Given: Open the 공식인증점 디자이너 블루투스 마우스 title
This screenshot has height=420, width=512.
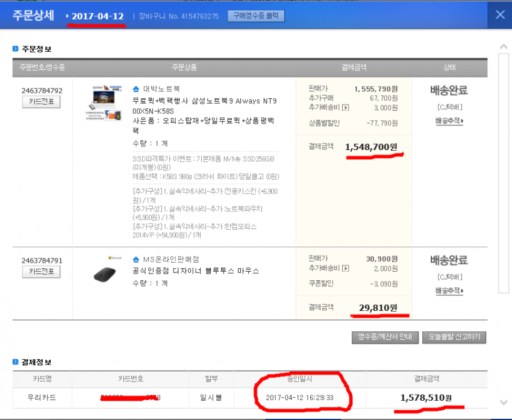Looking at the screenshot, I should pos(196,271).
